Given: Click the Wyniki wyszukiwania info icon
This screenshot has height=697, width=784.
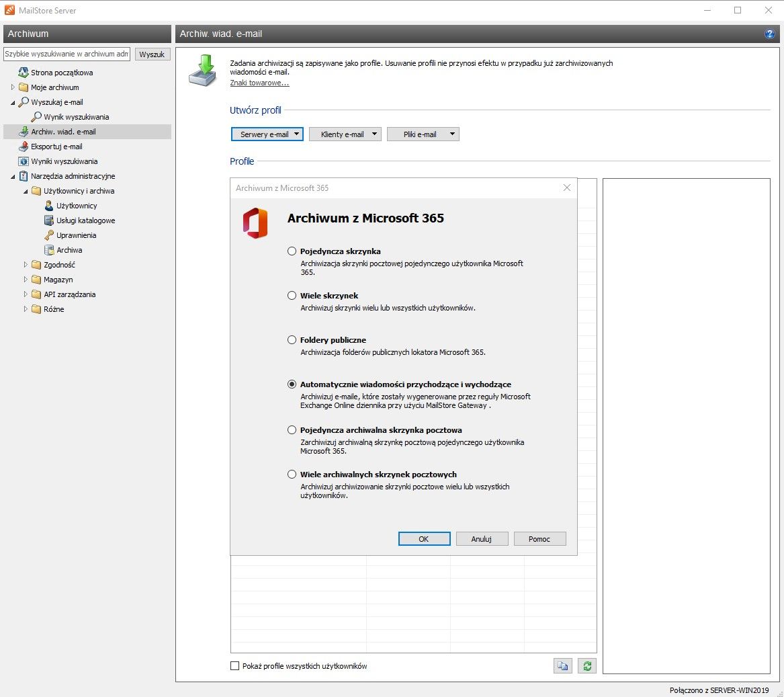Looking at the screenshot, I should [23, 161].
